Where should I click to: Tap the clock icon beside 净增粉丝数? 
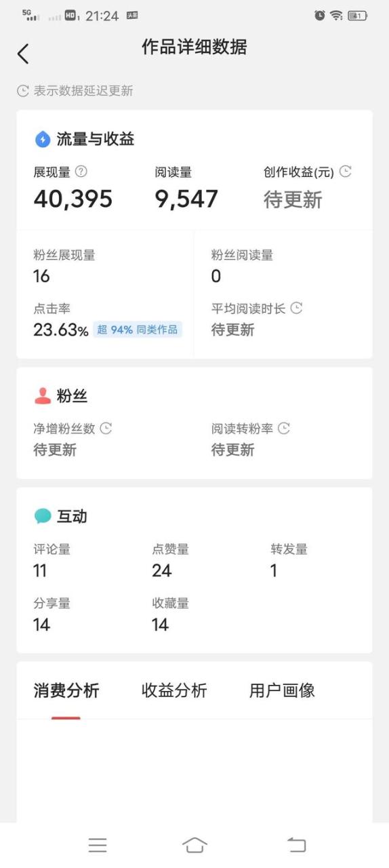(x=106, y=428)
